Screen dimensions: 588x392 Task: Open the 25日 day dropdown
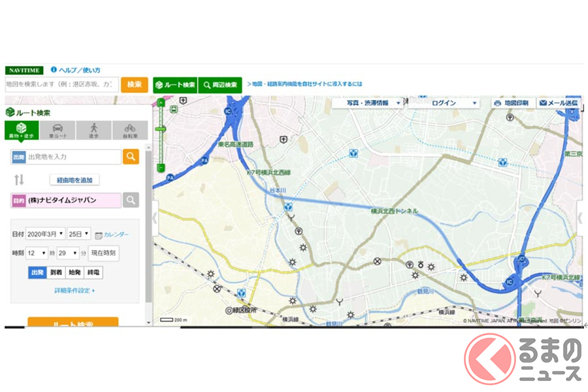tap(79, 234)
